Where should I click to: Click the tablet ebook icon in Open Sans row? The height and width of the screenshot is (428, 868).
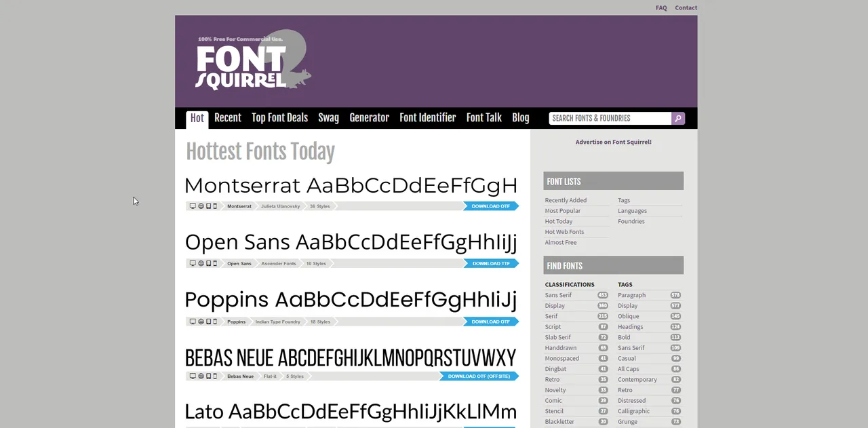tap(208, 263)
